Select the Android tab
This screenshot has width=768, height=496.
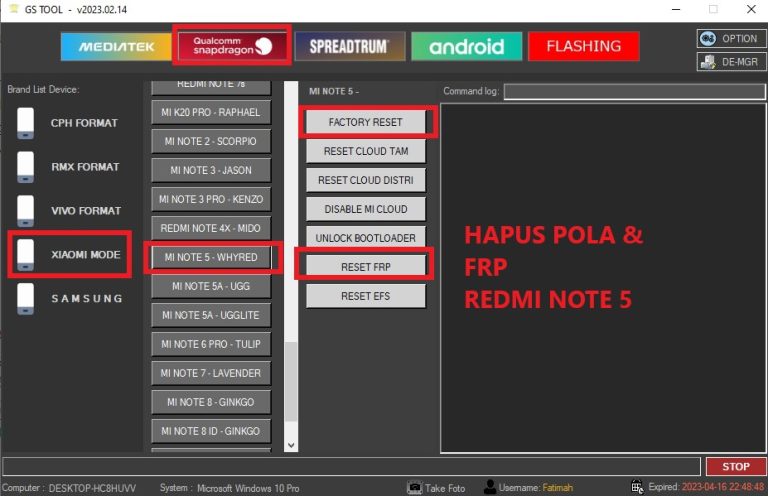466,47
